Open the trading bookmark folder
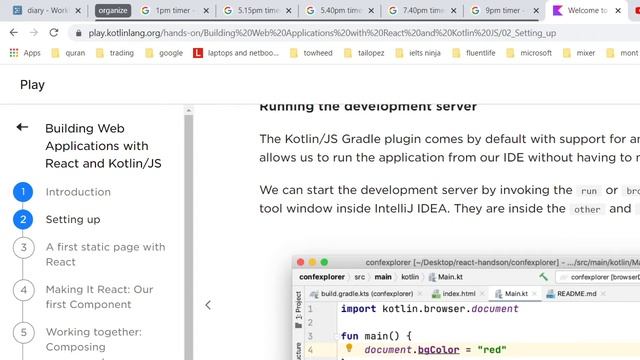This screenshot has height=360, width=640. (x=115, y=53)
